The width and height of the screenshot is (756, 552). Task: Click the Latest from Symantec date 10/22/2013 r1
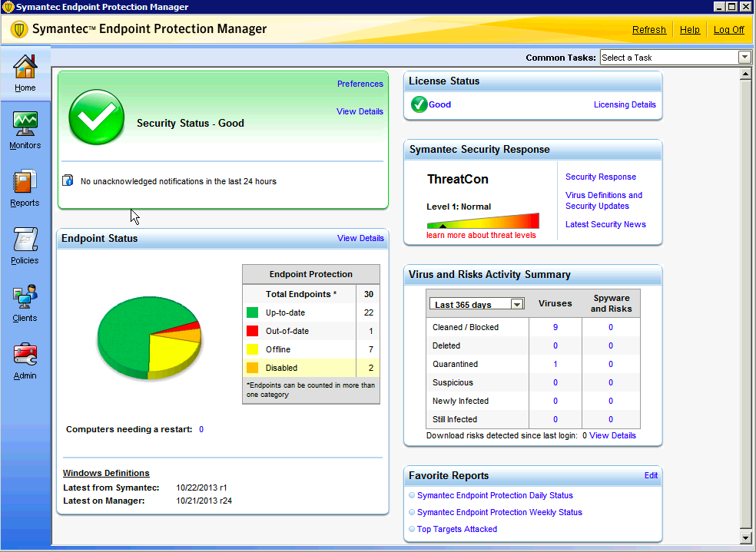[x=201, y=488]
